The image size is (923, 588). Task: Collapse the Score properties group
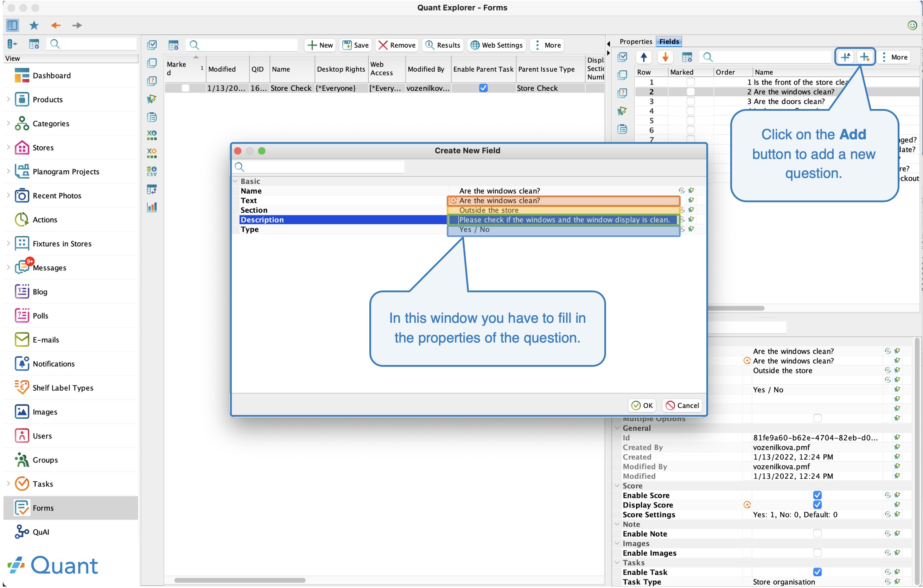[x=617, y=486]
